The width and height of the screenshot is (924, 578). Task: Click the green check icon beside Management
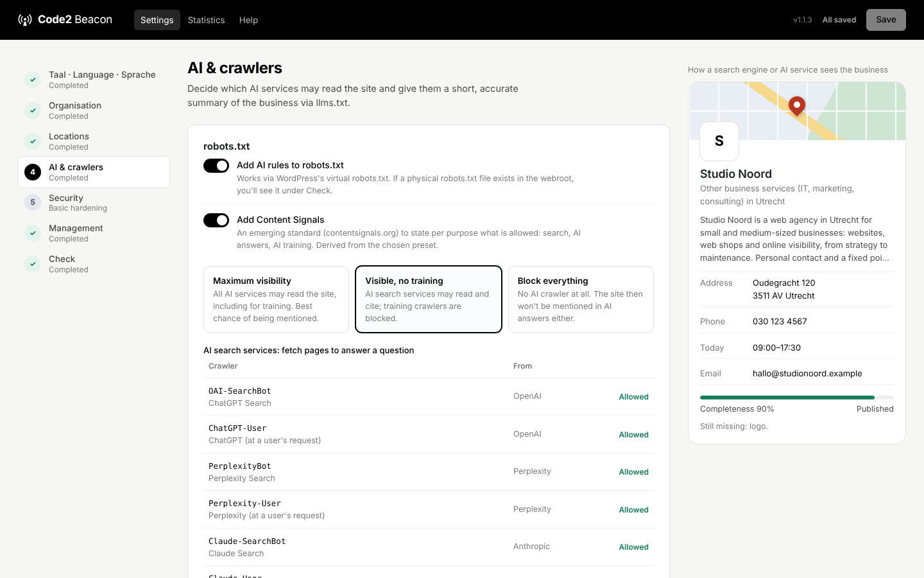pos(33,233)
